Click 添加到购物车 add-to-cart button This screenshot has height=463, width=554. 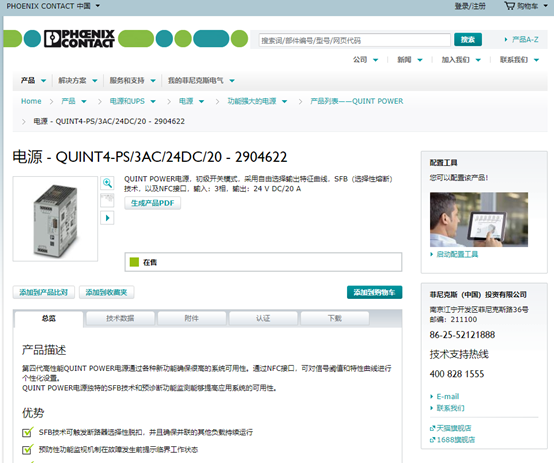click(375, 292)
